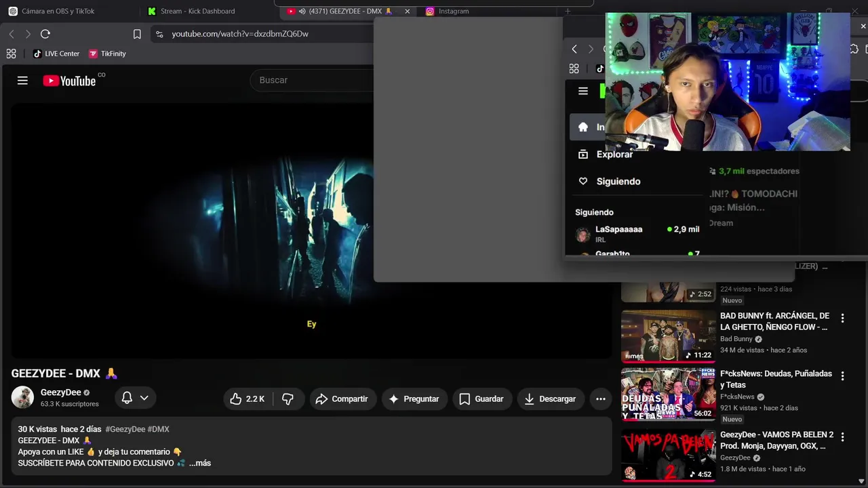This screenshot has width=868, height=488.
Task: Open options menu for BAD BUNNY video
Action: (x=842, y=318)
